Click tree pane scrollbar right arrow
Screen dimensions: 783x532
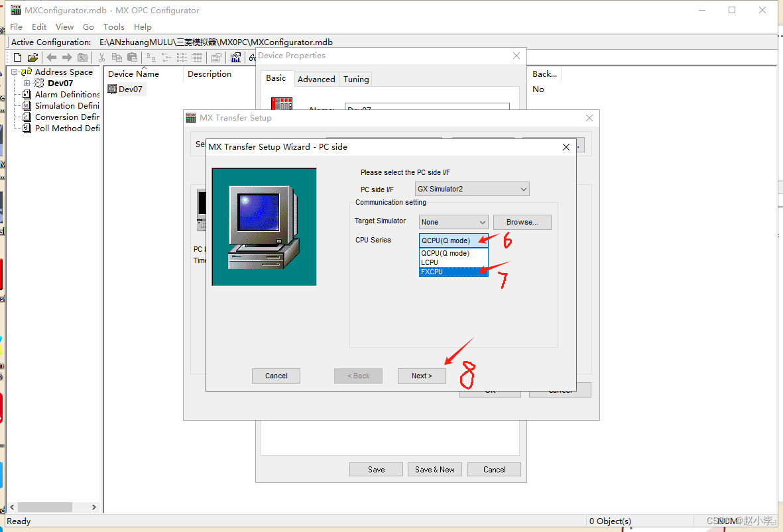(x=94, y=507)
